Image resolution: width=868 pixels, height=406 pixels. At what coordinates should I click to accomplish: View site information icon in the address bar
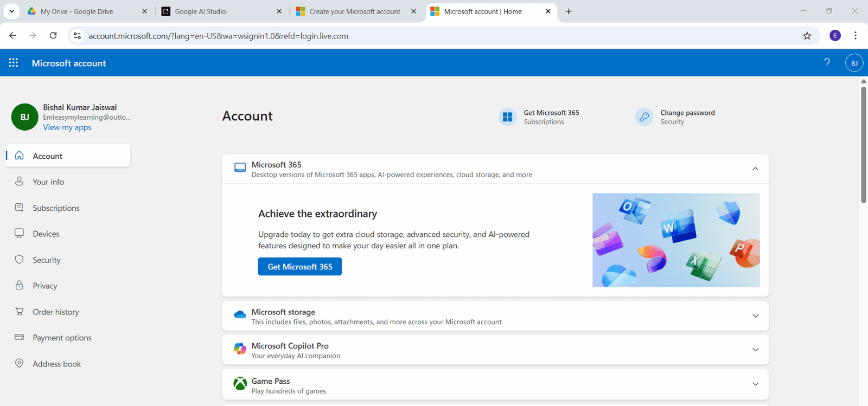[x=78, y=36]
